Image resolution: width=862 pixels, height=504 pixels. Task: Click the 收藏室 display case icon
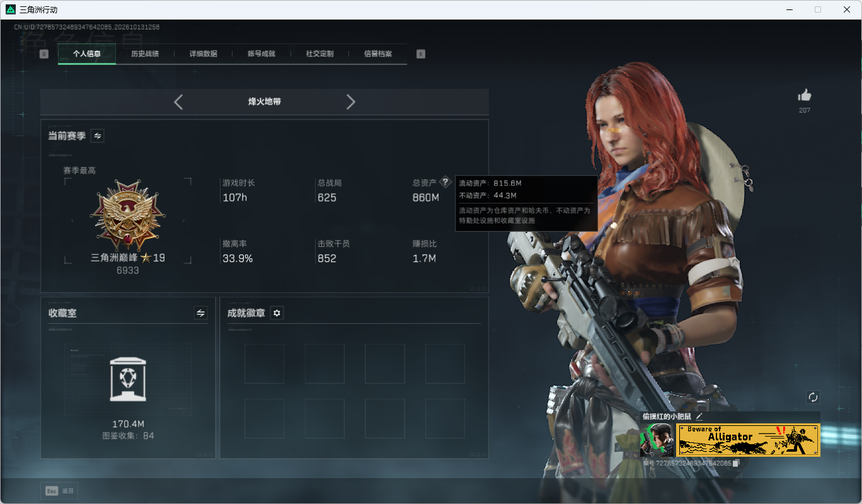pyautogui.click(x=128, y=379)
